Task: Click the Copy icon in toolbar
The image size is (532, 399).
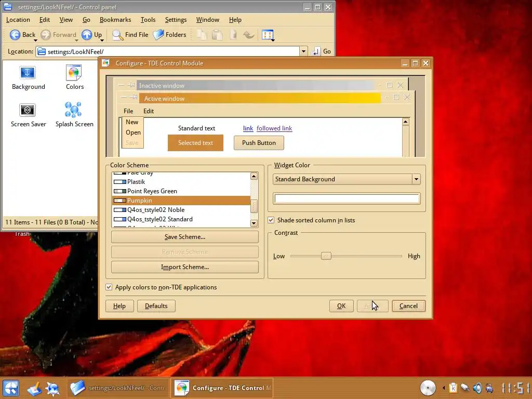Action: point(202,35)
